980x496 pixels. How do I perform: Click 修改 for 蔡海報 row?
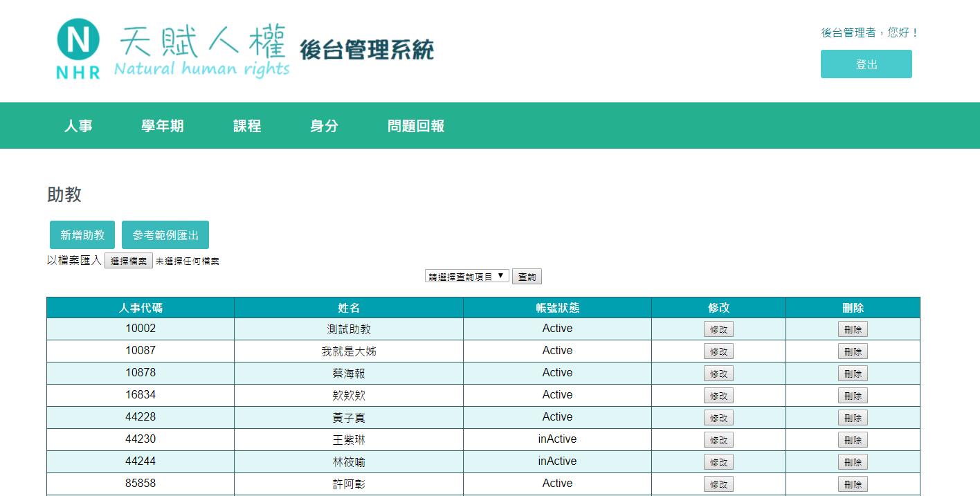718,374
